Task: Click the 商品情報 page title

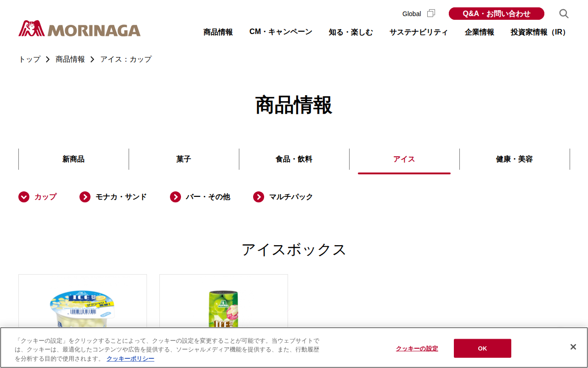Action: (294, 105)
